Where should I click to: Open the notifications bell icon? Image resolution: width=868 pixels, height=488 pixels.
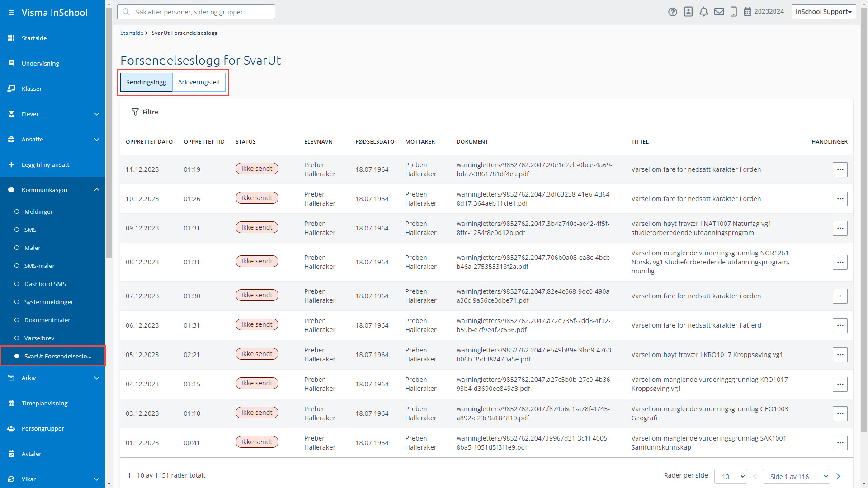703,12
